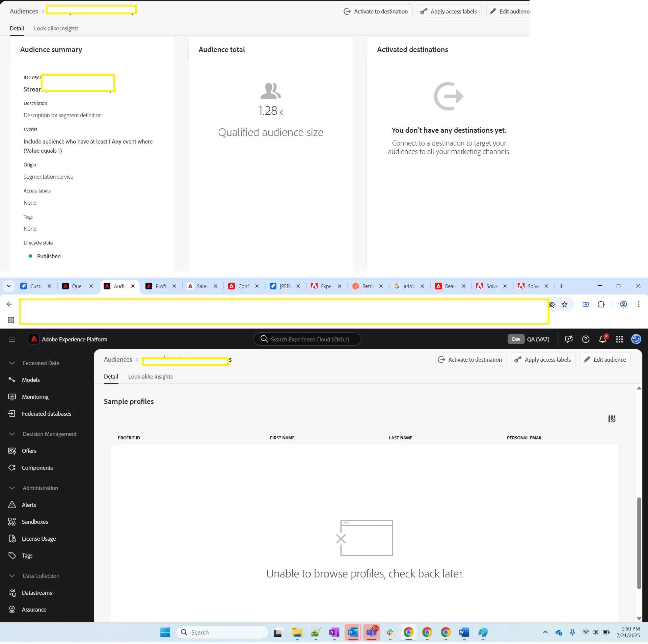Image resolution: width=648 pixels, height=644 pixels.
Task: Switch to Look-alike insights tab
Action: 150,377
